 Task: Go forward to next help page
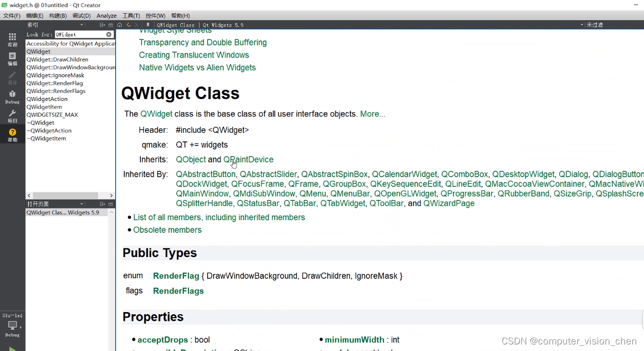[x=136, y=25]
